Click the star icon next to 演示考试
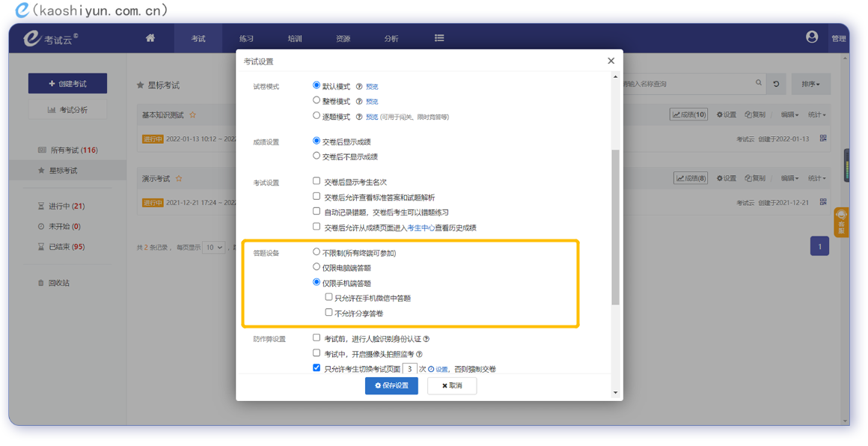 (179, 179)
